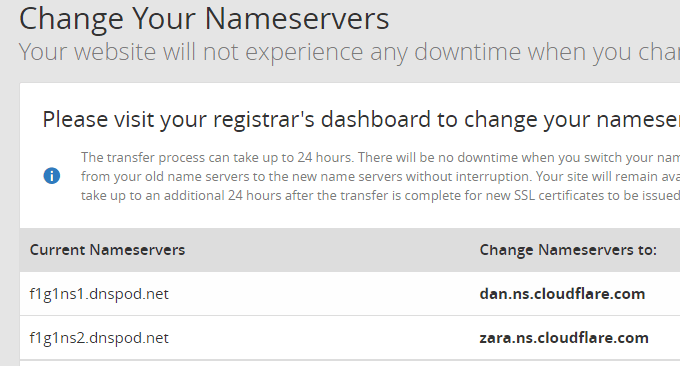Click the word 'Nameservers' in the page title
The height and width of the screenshot is (366, 680).
point(297,19)
